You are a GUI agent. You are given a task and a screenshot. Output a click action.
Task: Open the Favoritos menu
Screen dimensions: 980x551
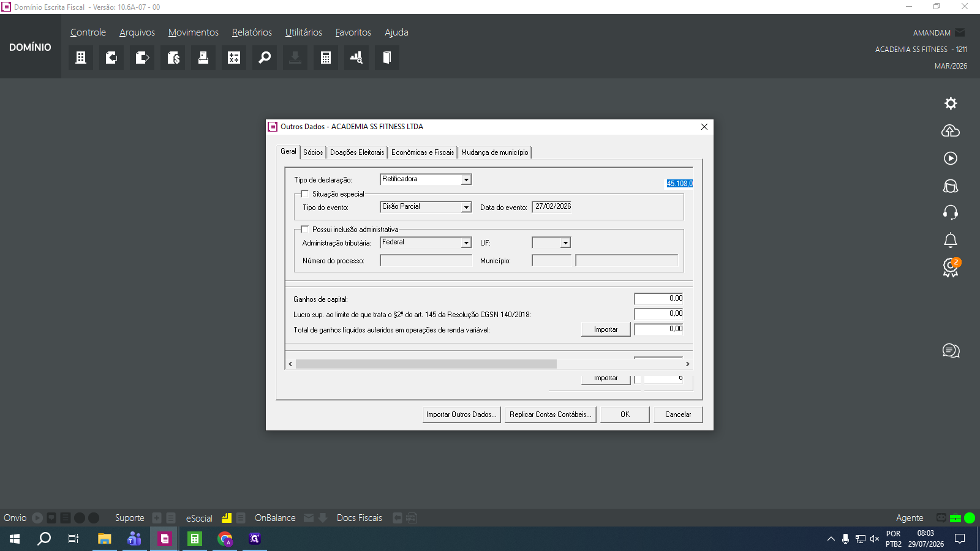point(353,32)
